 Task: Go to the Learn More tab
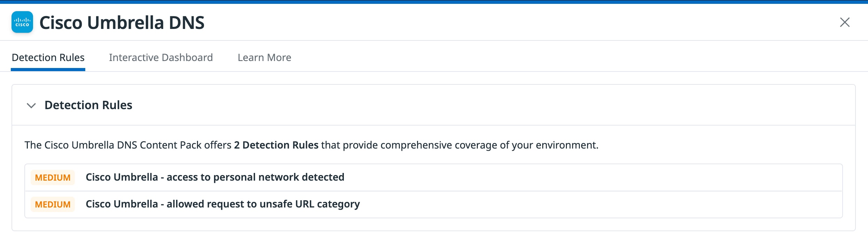[265, 58]
